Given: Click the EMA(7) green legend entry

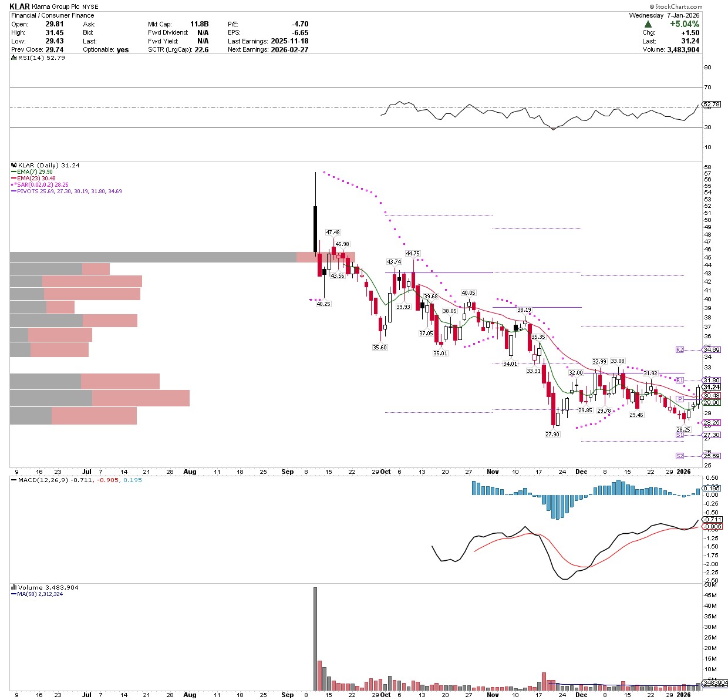Looking at the screenshot, I should click(35, 172).
